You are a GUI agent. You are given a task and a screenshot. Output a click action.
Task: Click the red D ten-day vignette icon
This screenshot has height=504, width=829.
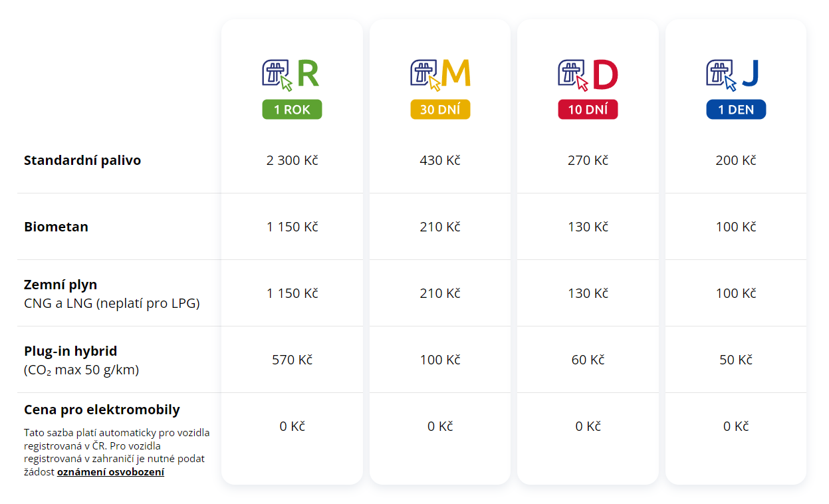point(588,74)
